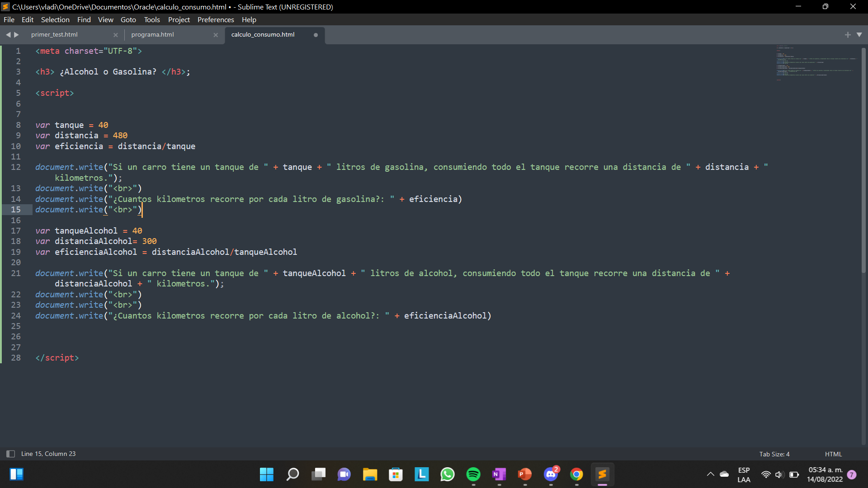Close the primer_test.html tab
The image size is (868, 488).
[x=116, y=35]
